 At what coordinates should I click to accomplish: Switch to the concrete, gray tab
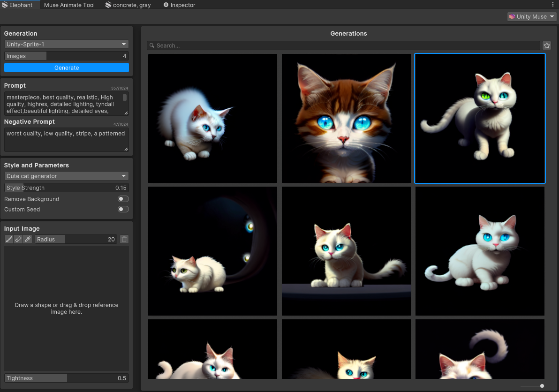(128, 5)
